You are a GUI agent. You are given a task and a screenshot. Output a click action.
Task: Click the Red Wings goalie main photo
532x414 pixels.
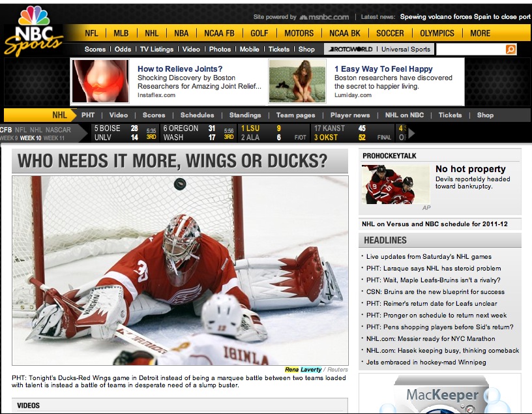point(180,270)
